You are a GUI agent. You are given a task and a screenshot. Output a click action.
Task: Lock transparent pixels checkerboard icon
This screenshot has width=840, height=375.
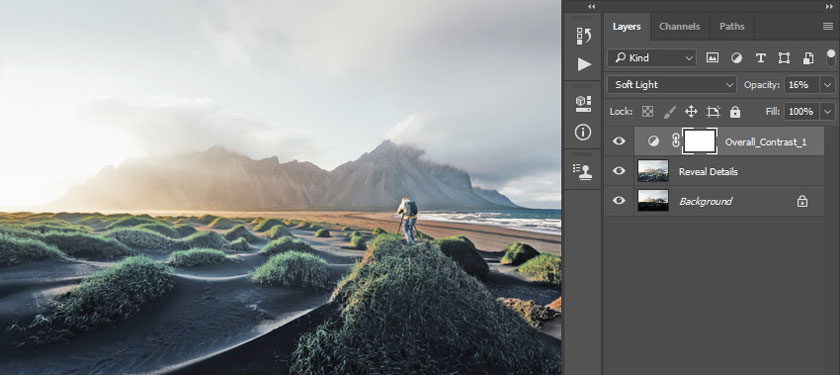pyautogui.click(x=648, y=111)
